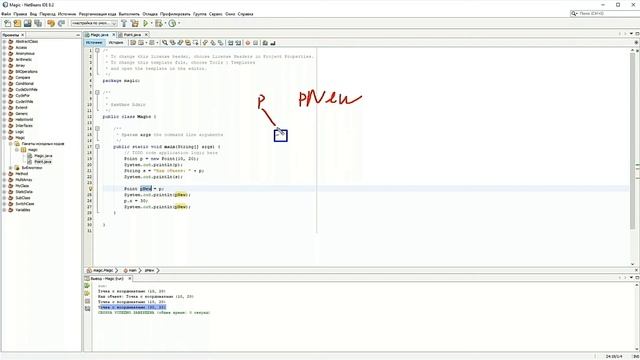Click the Uncomment icon at end of editor toolbar

pyautogui.click(x=273, y=42)
